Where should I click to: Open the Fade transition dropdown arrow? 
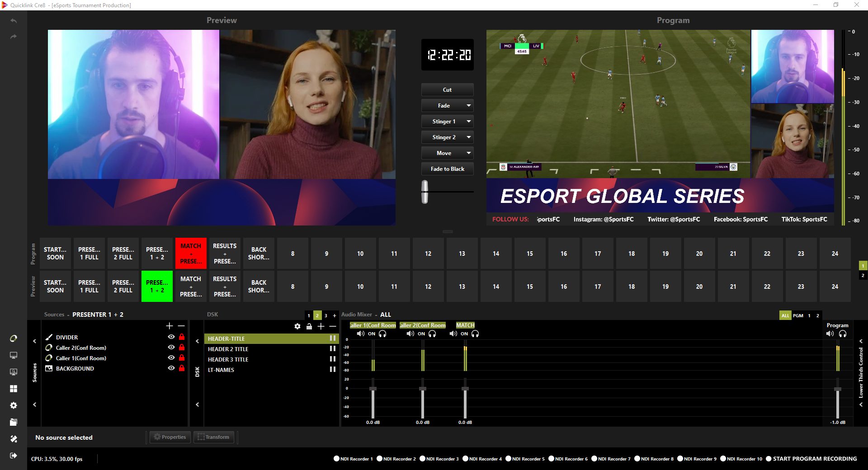tap(469, 106)
